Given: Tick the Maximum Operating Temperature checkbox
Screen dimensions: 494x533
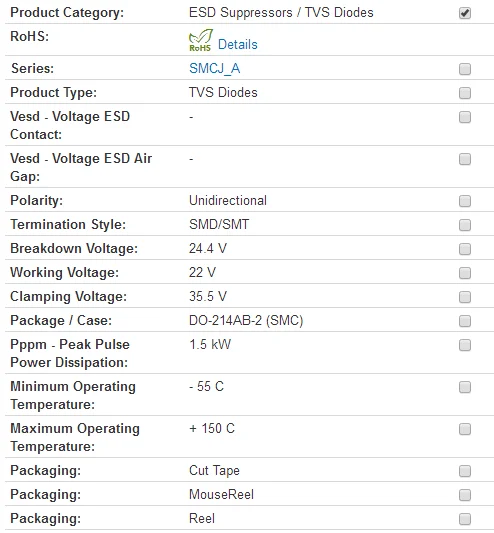Looking at the screenshot, I should (x=465, y=429).
